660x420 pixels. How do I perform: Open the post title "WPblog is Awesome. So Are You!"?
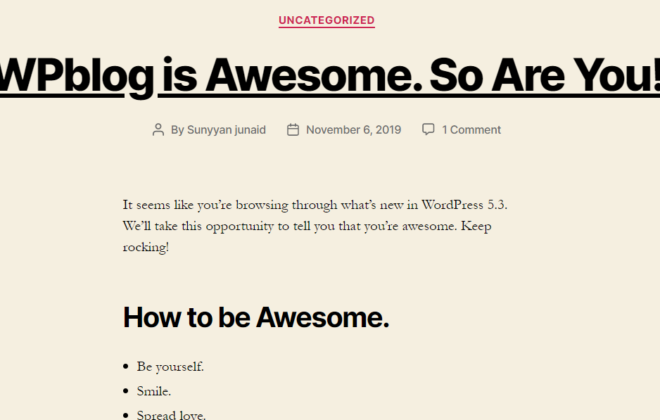pos(330,77)
